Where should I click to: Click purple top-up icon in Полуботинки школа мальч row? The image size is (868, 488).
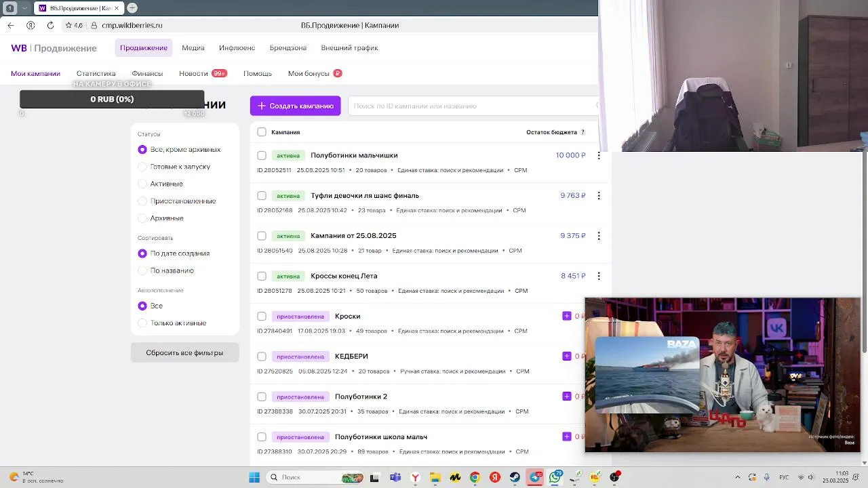point(567,436)
